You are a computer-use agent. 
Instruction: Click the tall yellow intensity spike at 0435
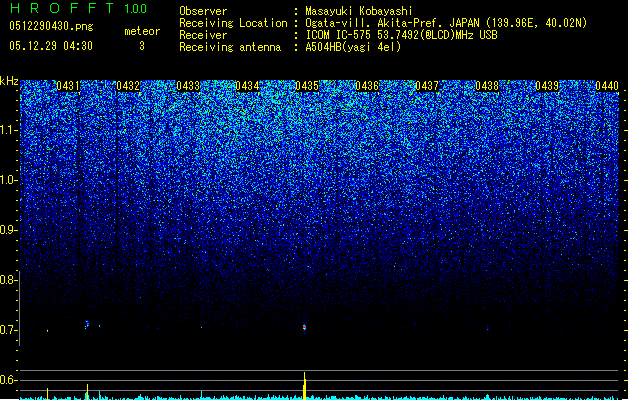coord(304,386)
